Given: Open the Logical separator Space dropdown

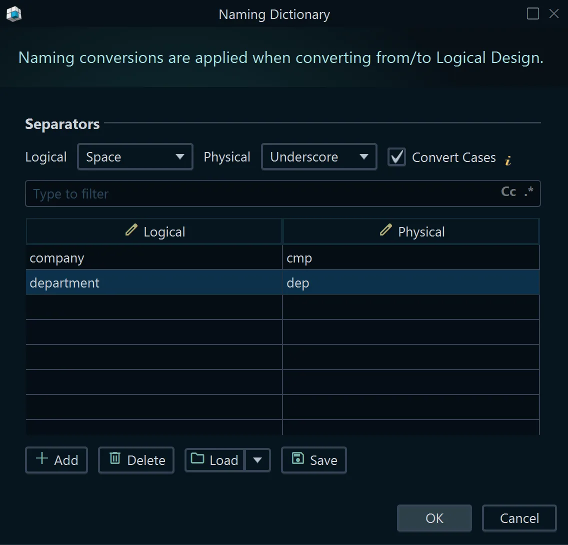Looking at the screenshot, I should 135,157.
